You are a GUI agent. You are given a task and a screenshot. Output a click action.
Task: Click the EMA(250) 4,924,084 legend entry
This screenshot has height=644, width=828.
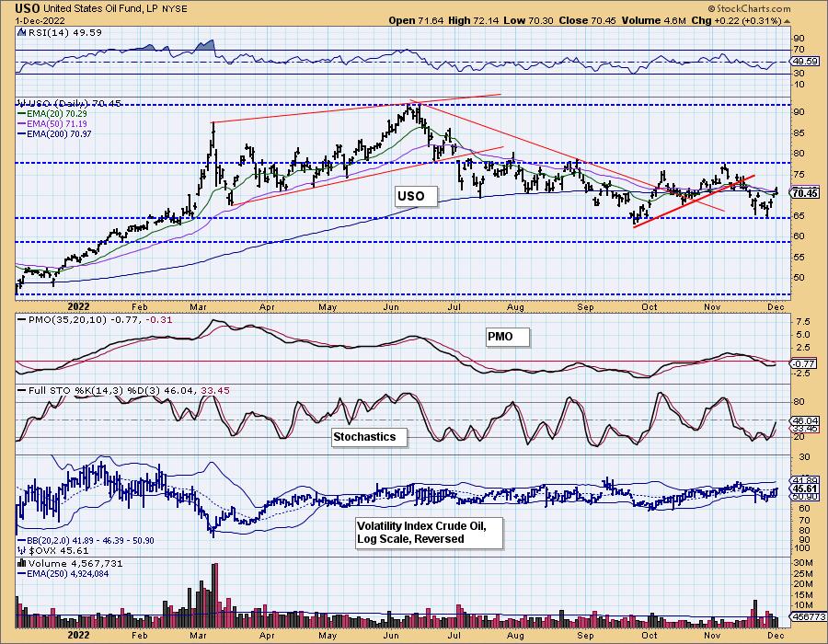[67, 573]
